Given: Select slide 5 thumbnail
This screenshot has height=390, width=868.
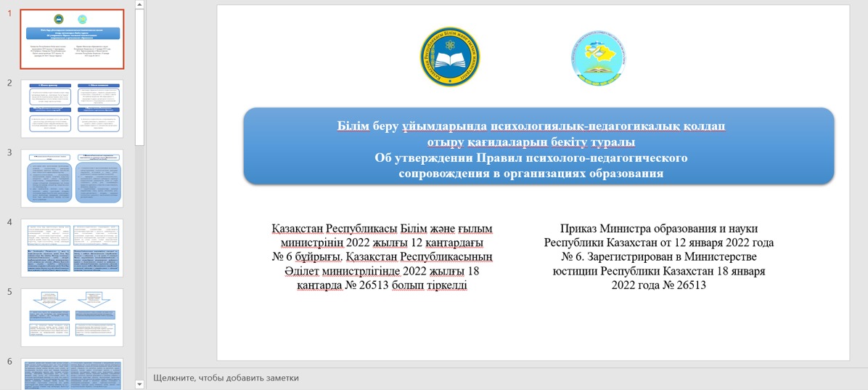Looking at the screenshot, I should (x=72, y=317).
